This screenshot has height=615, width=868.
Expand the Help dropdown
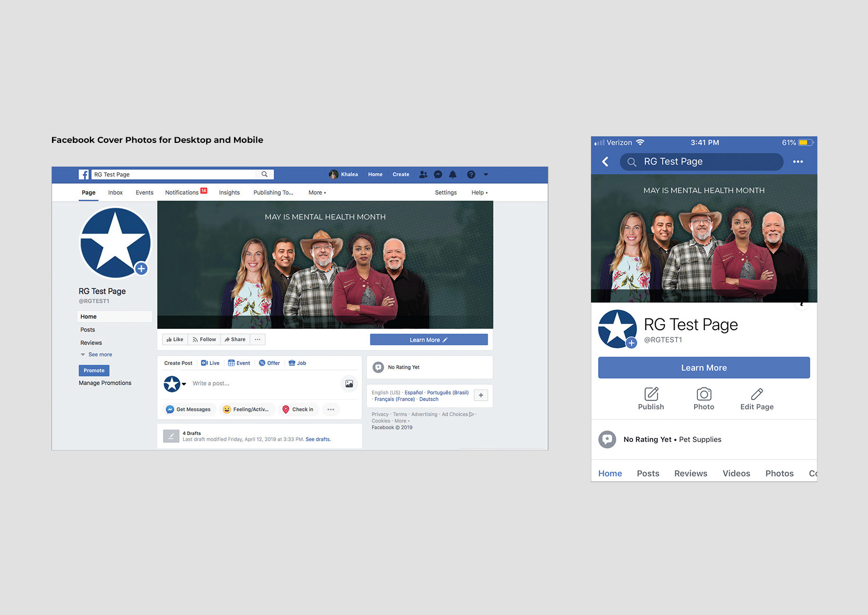(x=479, y=193)
